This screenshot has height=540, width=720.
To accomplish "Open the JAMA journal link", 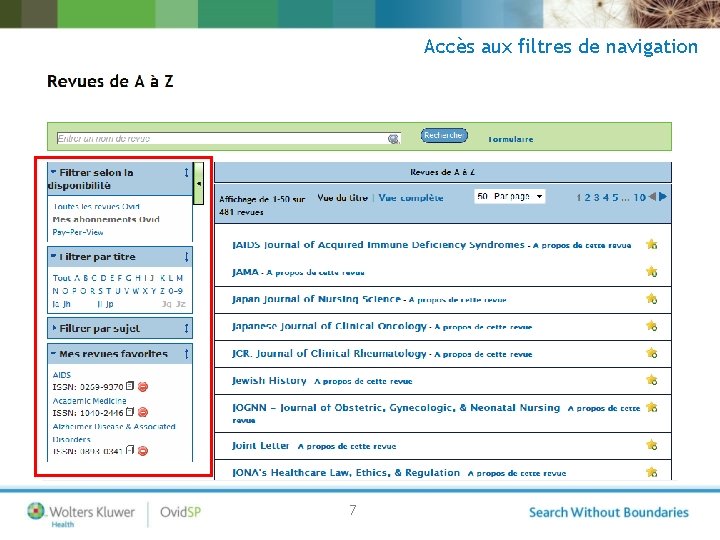I will pyautogui.click(x=245, y=272).
